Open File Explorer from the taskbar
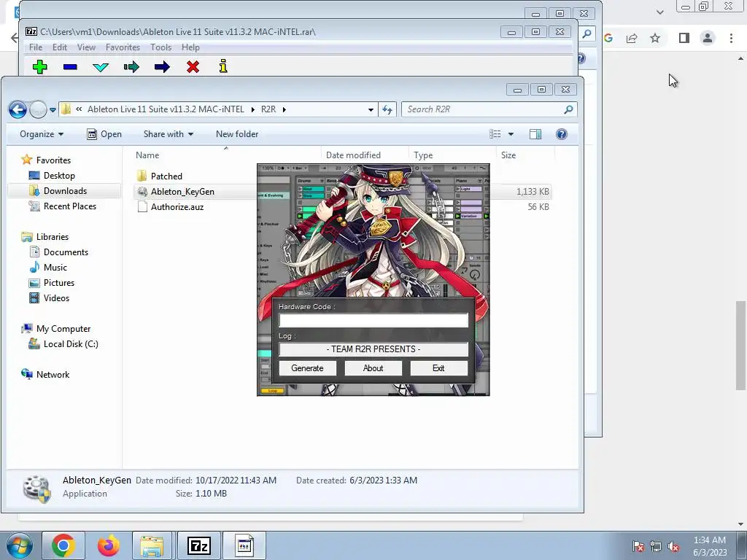 [x=152, y=545]
